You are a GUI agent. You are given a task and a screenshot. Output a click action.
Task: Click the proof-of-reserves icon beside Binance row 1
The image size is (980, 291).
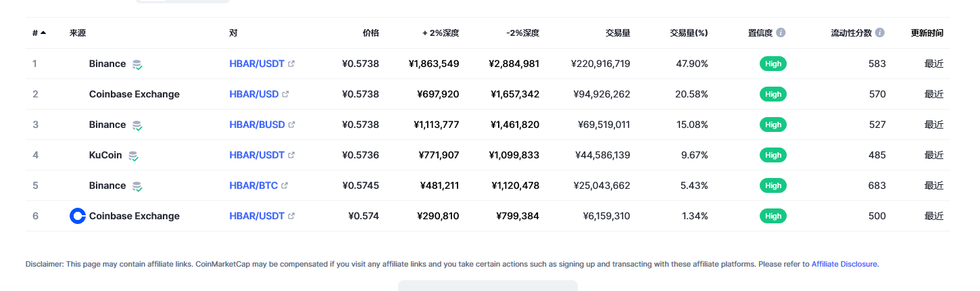coord(137,64)
